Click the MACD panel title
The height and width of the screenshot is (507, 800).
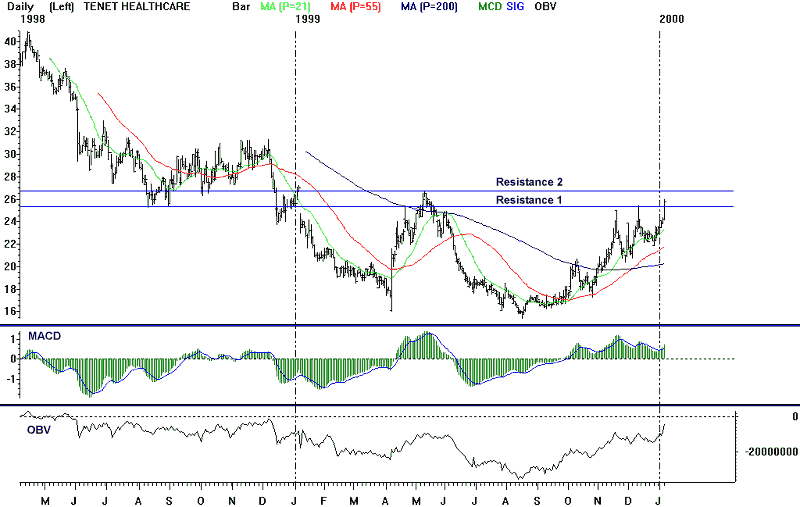[44, 336]
